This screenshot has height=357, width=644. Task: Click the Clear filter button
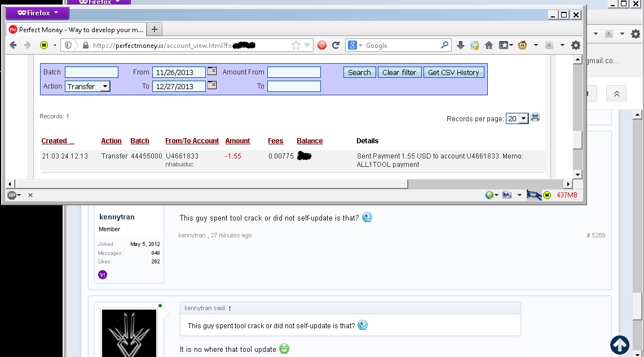pos(399,72)
